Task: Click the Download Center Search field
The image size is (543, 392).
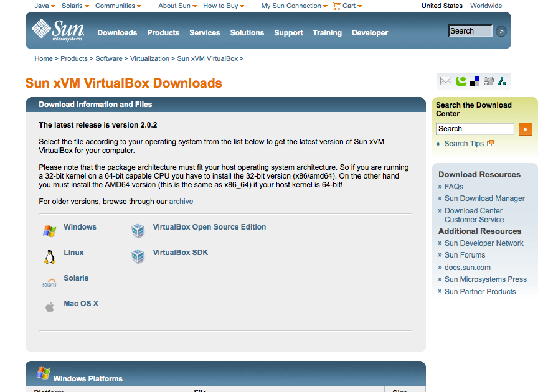Action: pyautogui.click(x=475, y=129)
